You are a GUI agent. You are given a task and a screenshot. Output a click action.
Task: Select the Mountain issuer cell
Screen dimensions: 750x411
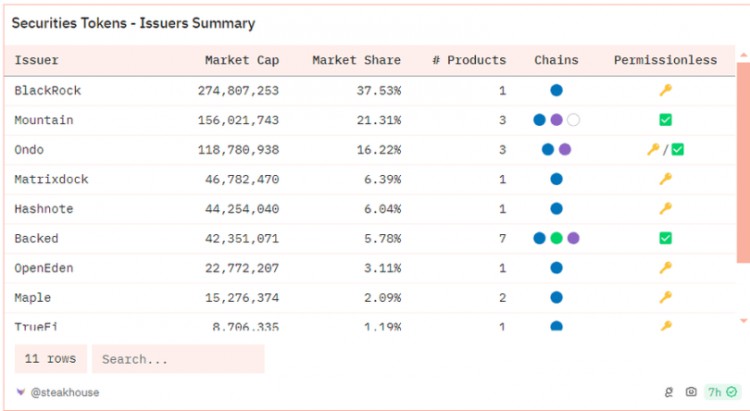[44, 120]
